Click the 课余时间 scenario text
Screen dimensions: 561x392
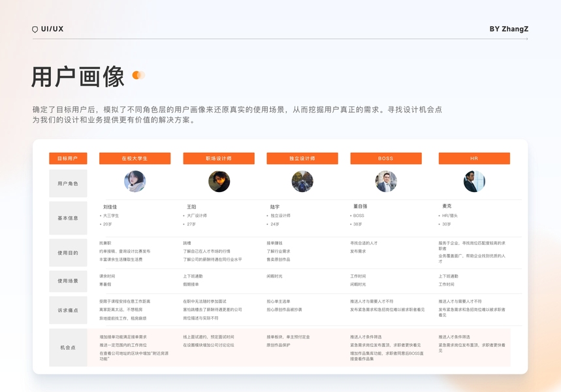click(107, 276)
